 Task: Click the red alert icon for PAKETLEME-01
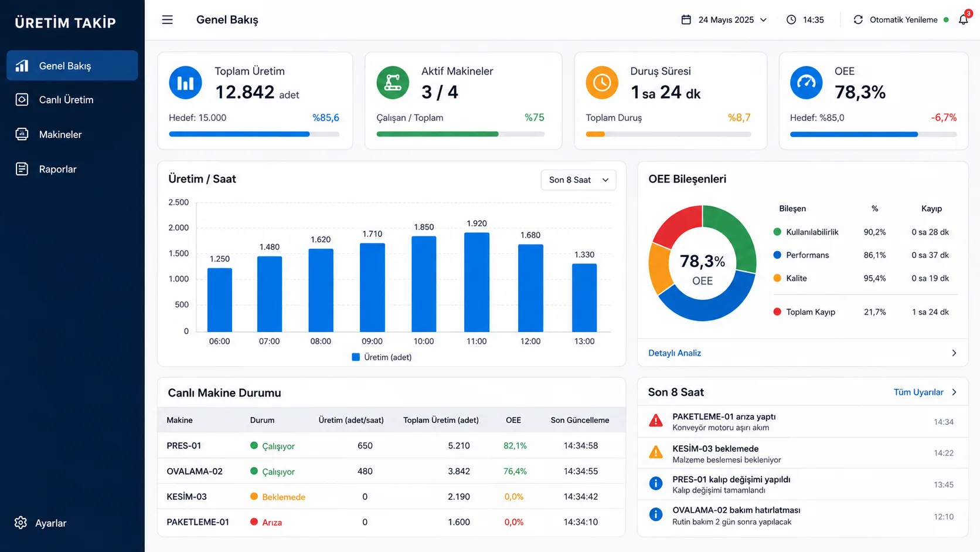656,421
